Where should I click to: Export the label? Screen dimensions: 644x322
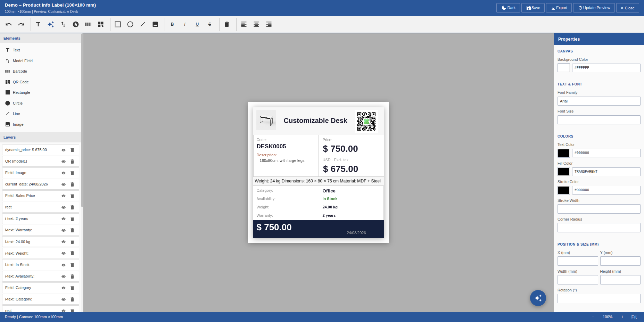tap(559, 8)
